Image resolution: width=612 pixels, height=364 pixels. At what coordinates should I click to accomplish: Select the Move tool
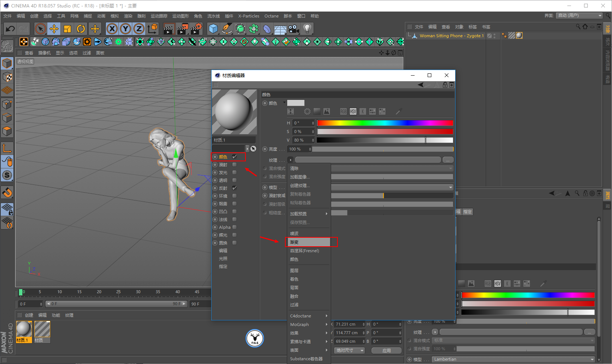(54, 29)
